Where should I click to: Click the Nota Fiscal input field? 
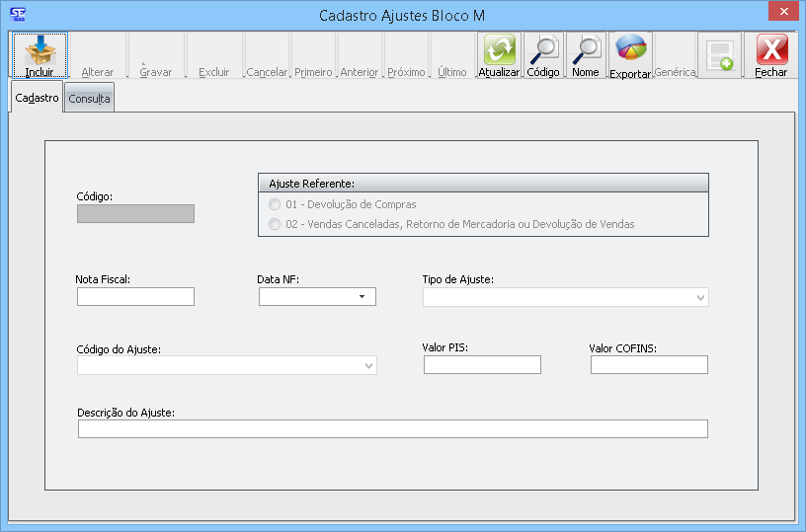[x=135, y=297]
